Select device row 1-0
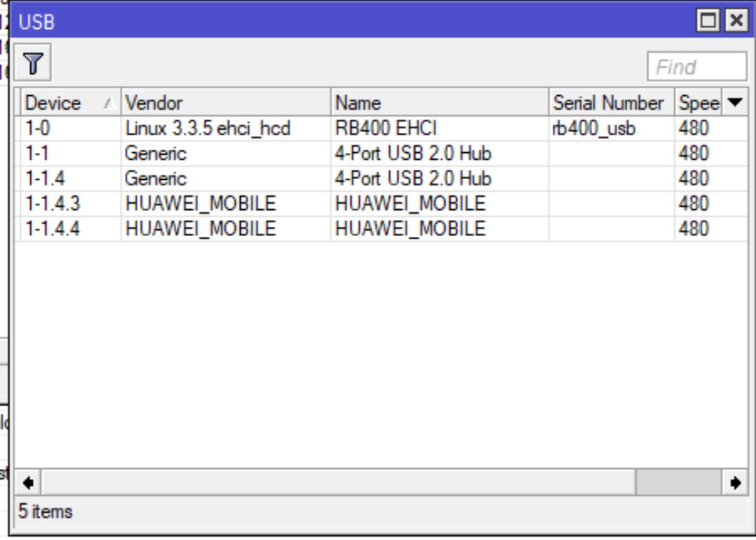The image size is (756, 540). [382, 128]
